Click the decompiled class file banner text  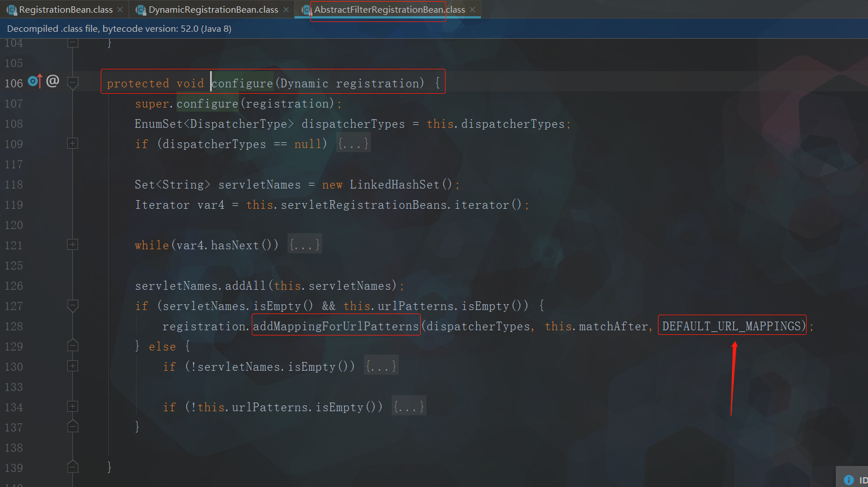(x=119, y=28)
